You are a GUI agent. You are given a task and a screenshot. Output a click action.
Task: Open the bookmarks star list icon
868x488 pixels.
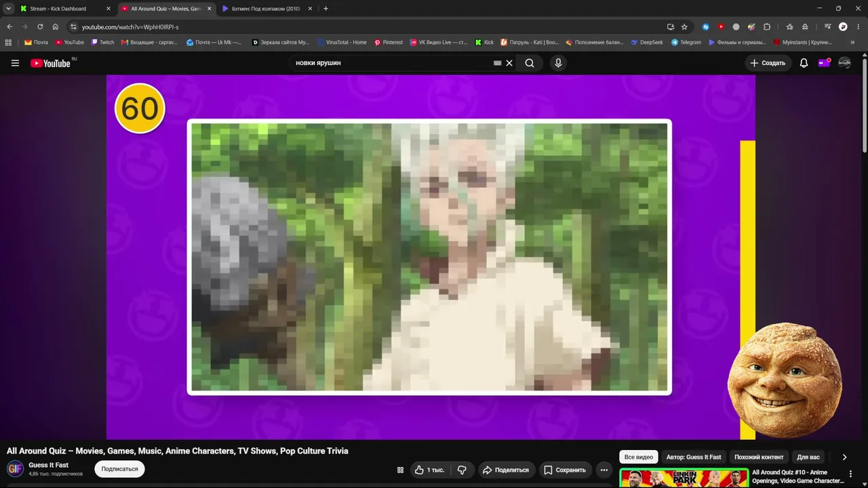pos(789,26)
